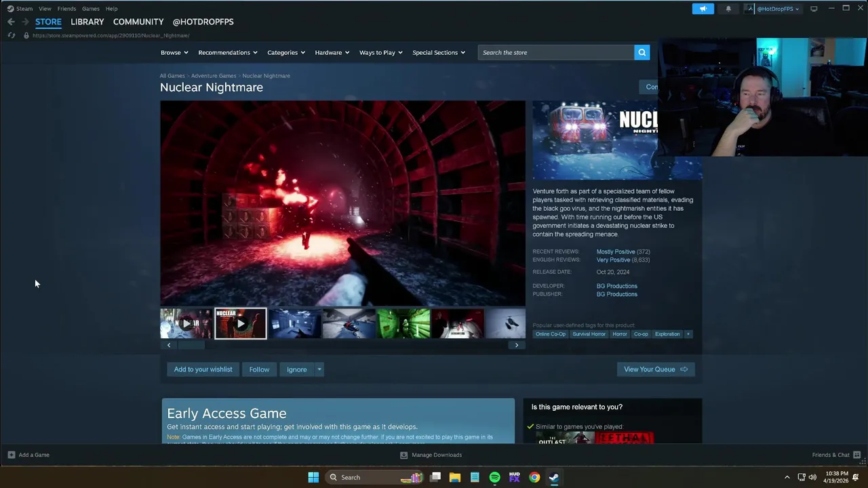
Task: Open the Friends menu
Action: [66, 9]
